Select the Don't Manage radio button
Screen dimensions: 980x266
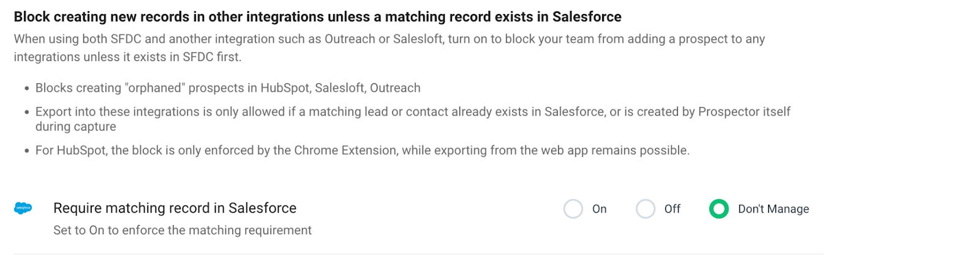719,209
